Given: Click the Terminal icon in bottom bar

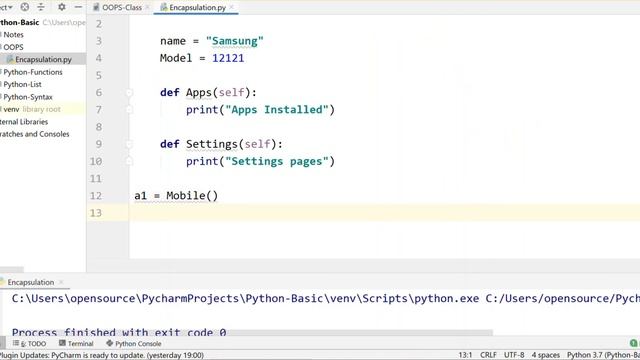Looking at the screenshot, I should coord(62,343).
